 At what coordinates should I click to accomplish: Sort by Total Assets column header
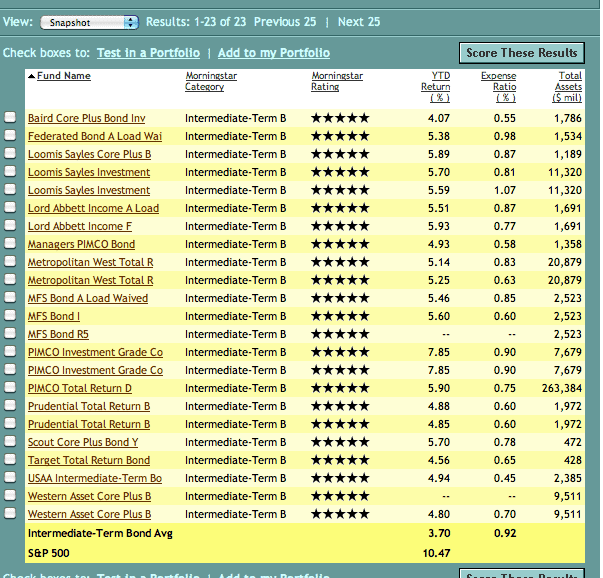(x=567, y=87)
